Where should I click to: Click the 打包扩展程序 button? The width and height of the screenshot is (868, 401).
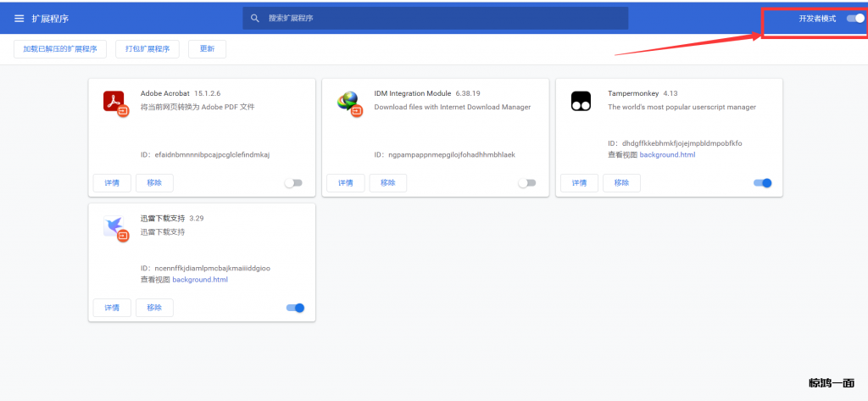[x=147, y=49]
